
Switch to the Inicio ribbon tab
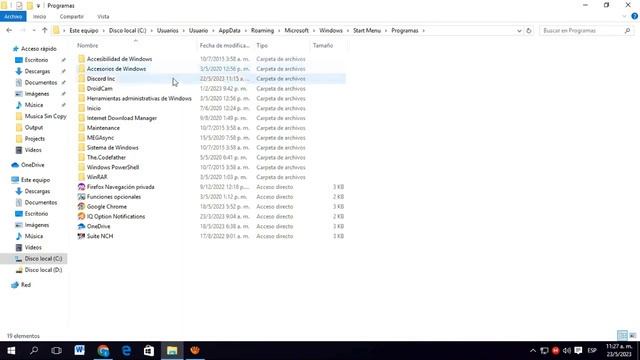coord(40,17)
